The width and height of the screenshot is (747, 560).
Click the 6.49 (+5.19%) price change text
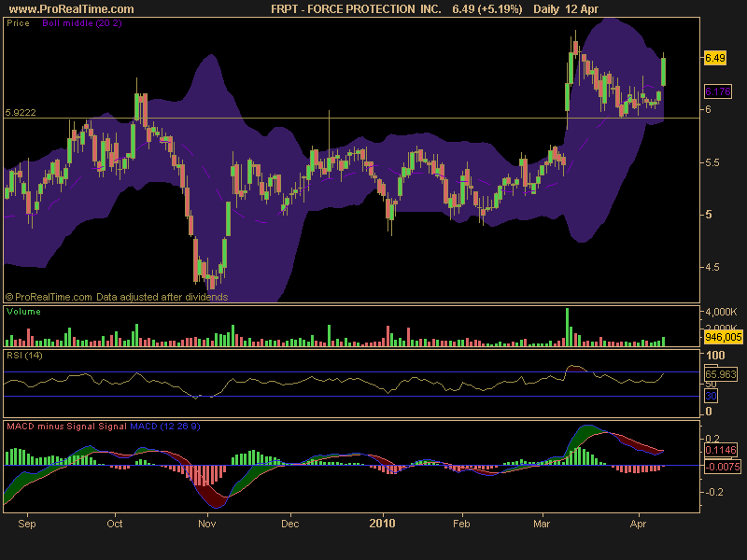pyautogui.click(x=486, y=9)
